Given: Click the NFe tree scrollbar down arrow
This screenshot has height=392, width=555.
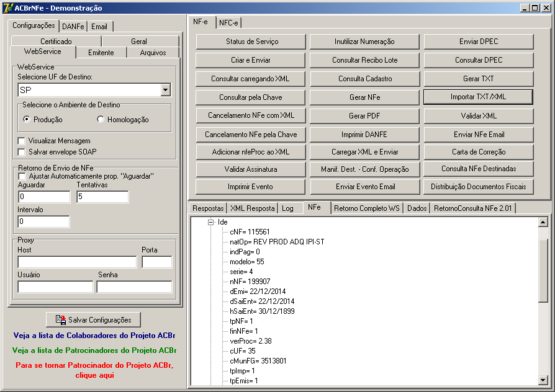Looking at the screenshot, I should [543, 380].
